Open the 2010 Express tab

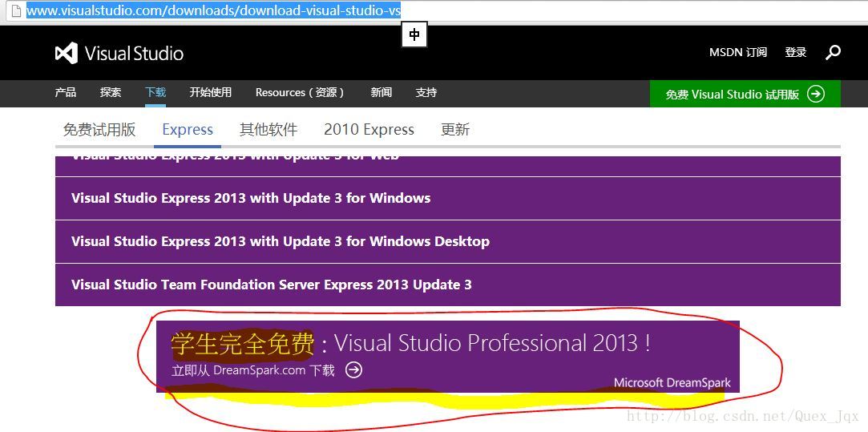tap(369, 130)
